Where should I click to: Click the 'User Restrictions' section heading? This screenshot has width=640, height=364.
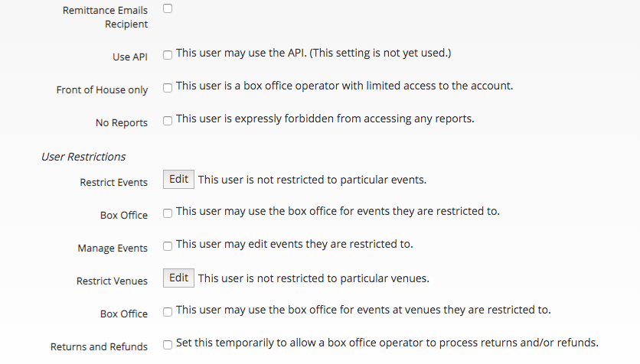tap(83, 157)
